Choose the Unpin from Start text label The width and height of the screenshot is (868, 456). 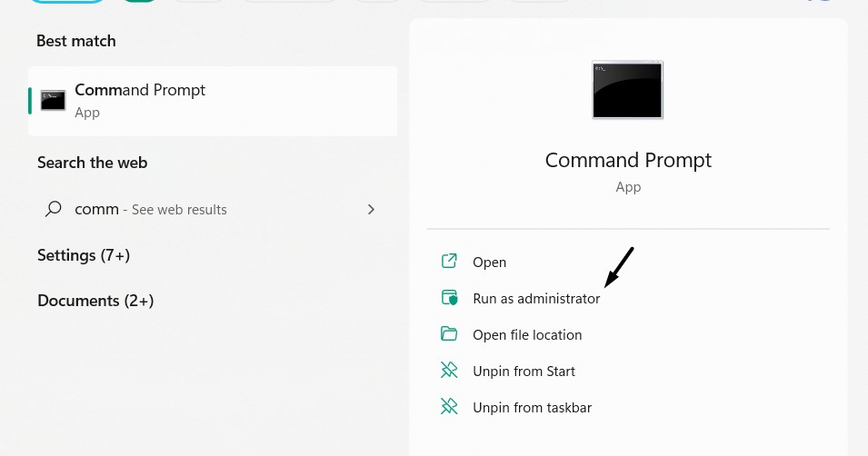coord(524,372)
